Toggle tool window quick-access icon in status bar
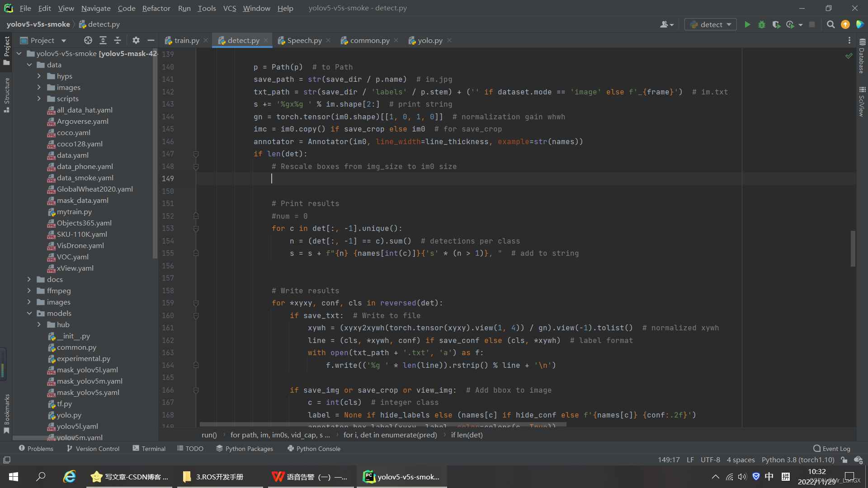The width and height of the screenshot is (868, 488). 7,460
